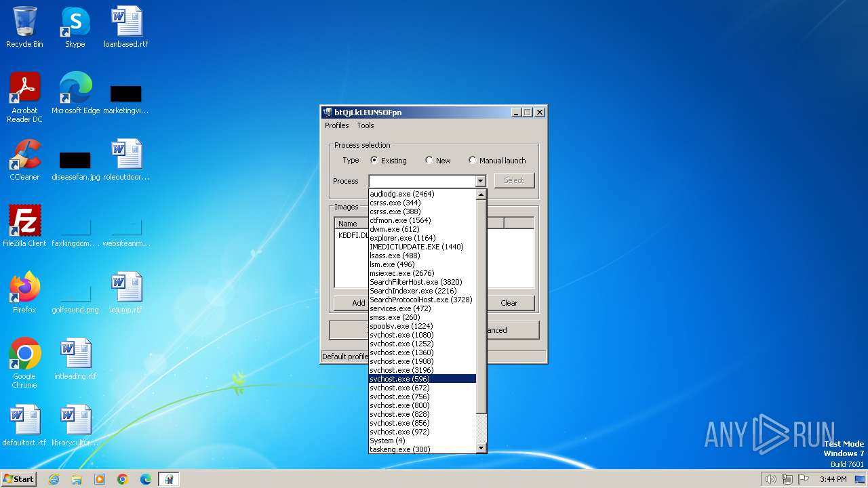Open the Windows Start menu

coord(19,479)
